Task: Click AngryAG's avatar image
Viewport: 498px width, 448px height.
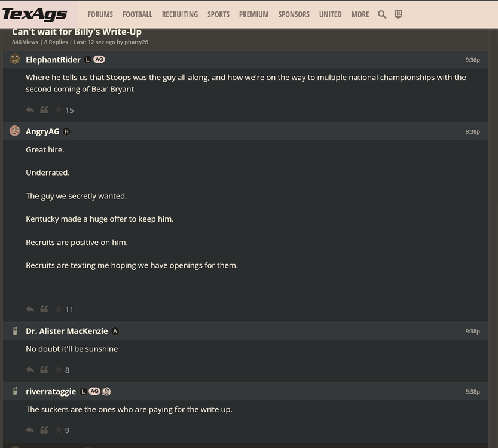Action: (15, 131)
